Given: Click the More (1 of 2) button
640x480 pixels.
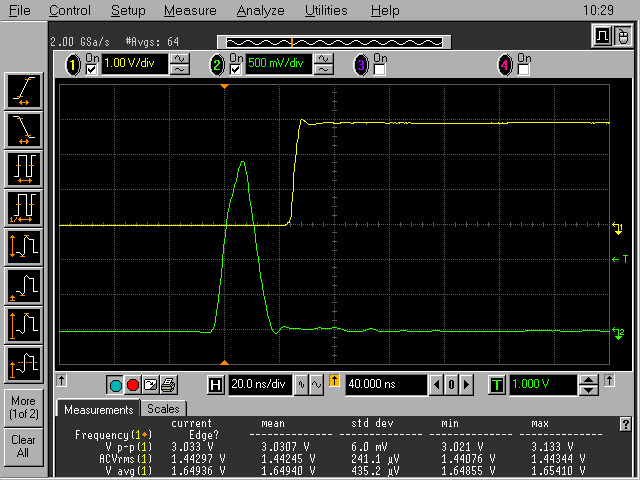Looking at the screenshot, I should pos(24,407).
